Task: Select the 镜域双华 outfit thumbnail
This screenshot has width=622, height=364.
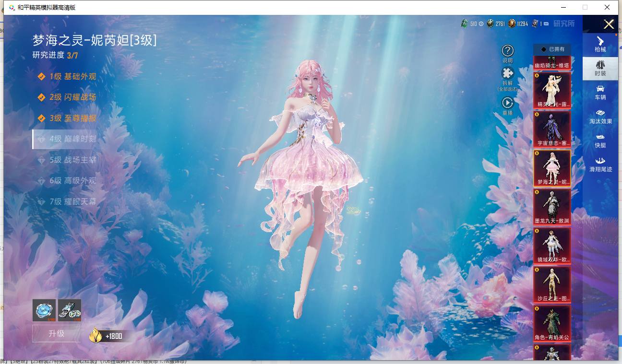Action: tap(552, 246)
